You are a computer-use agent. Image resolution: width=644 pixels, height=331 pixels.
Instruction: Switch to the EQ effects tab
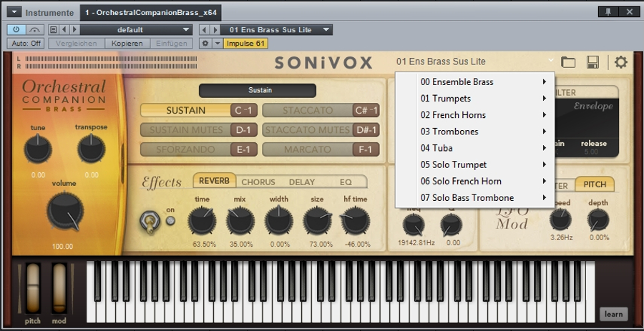pyautogui.click(x=346, y=182)
